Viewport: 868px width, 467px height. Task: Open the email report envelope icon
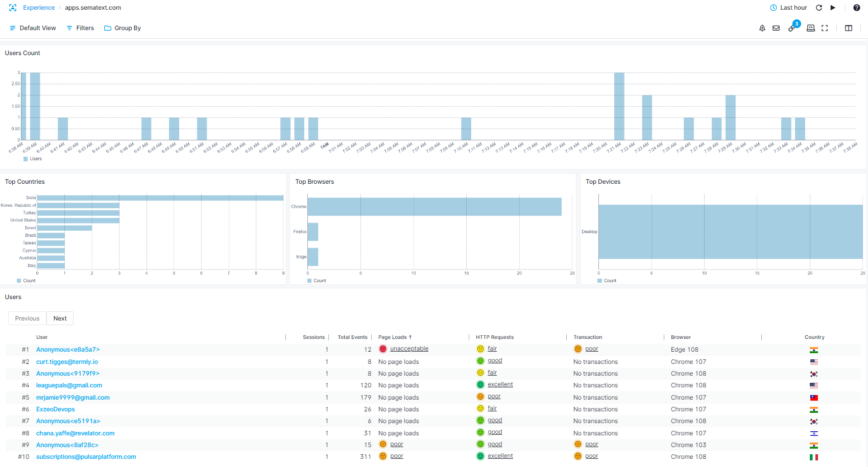[776, 28]
